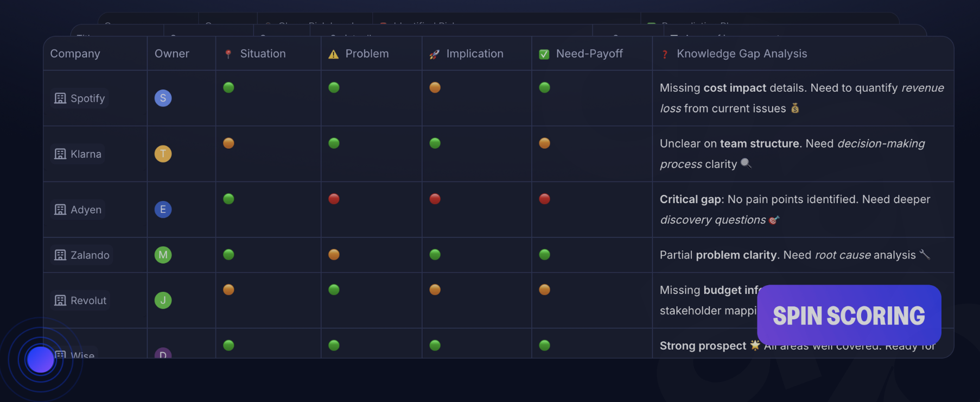This screenshot has width=980, height=402.
Task: Click Revolut's green Problem status dot
Action: tap(334, 290)
